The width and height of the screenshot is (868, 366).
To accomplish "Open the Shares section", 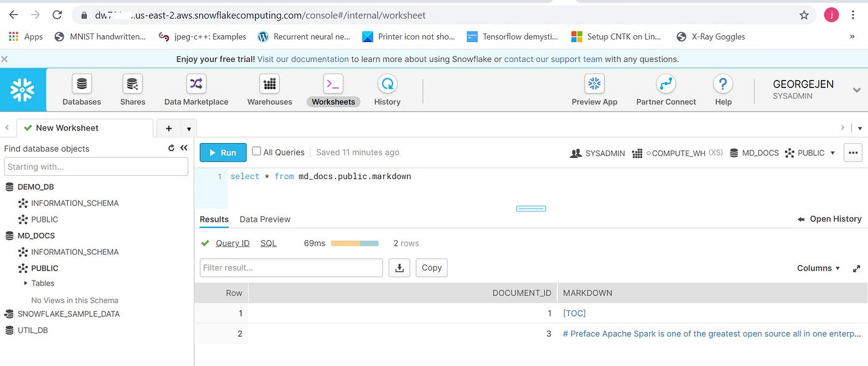I will pyautogui.click(x=133, y=90).
